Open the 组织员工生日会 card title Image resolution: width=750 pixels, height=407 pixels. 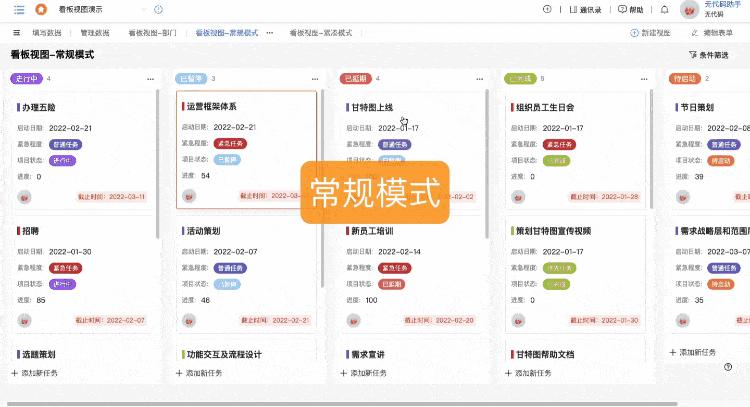pyautogui.click(x=545, y=108)
